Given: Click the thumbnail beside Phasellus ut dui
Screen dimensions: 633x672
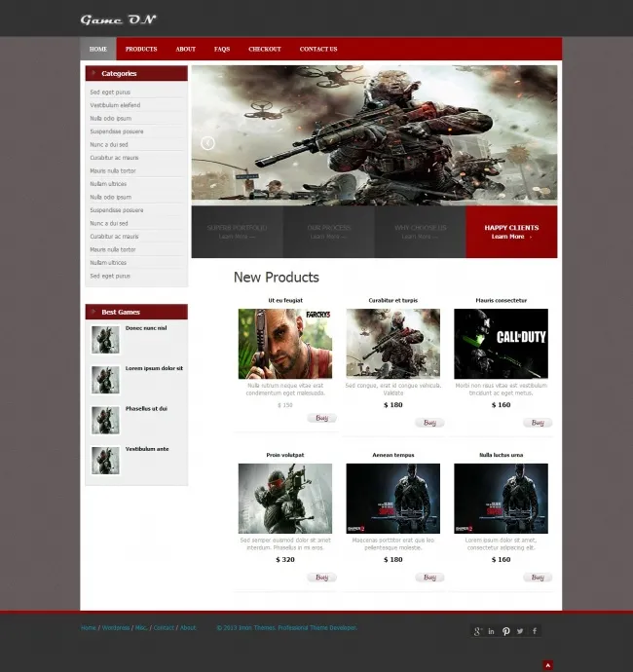Looking at the screenshot, I should coord(105,421).
